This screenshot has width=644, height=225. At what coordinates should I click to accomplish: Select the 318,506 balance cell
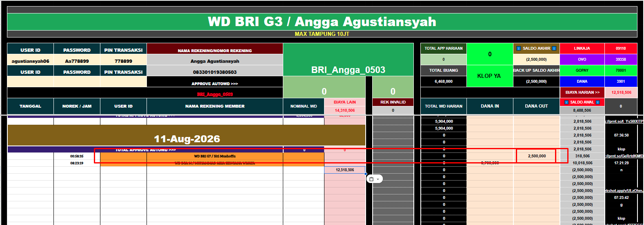point(582,156)
